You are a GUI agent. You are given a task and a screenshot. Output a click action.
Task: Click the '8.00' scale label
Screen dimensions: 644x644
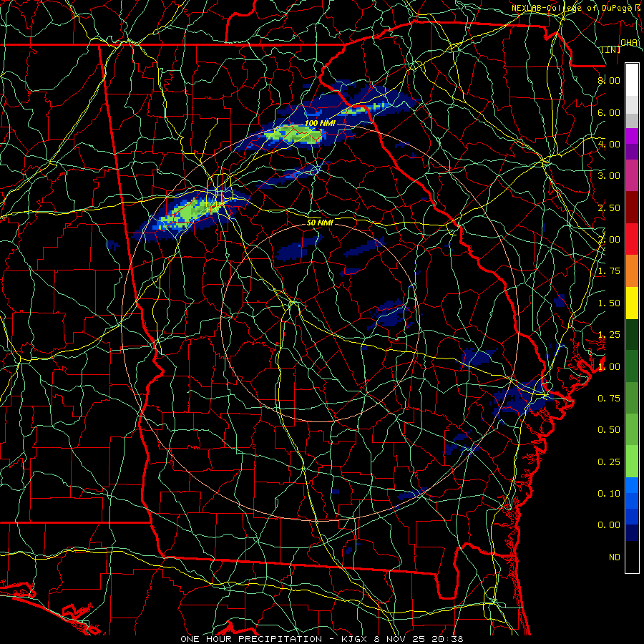pyautogui.click(x=609, y=80)
